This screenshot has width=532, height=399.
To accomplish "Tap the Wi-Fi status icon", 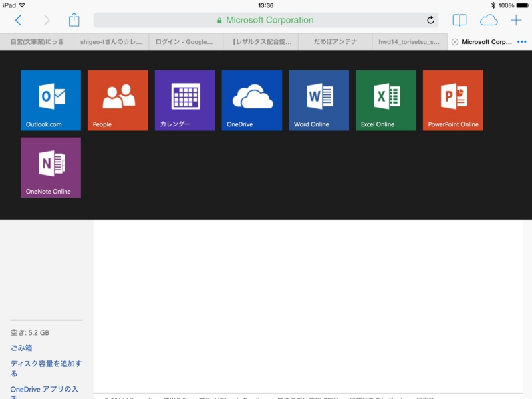I will click(x=22, y=5).
